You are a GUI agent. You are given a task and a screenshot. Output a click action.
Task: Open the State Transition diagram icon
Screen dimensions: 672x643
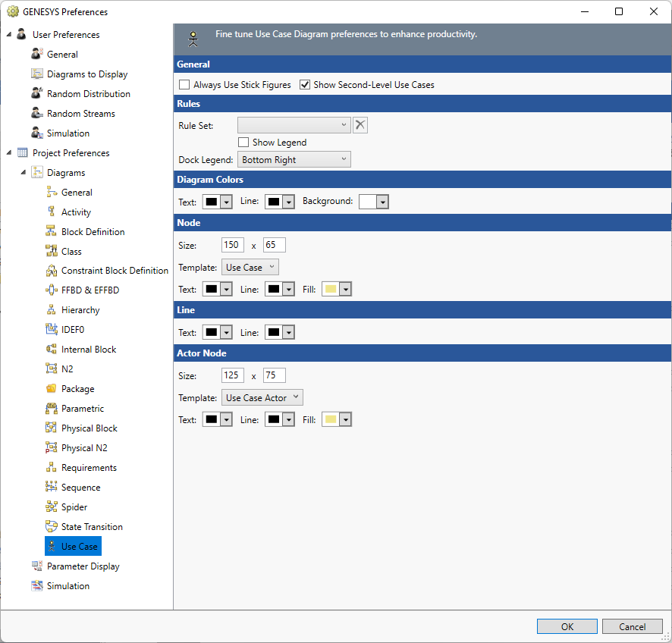click(52, 526)
